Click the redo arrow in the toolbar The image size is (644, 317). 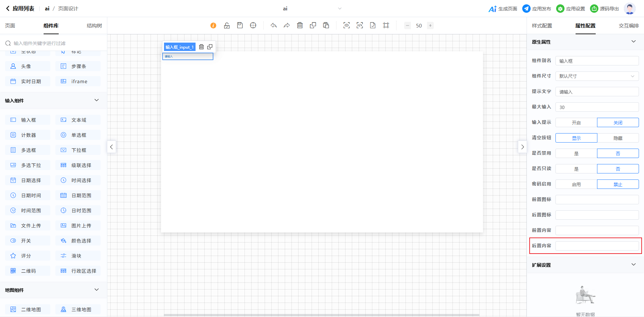tap(286, 25)
